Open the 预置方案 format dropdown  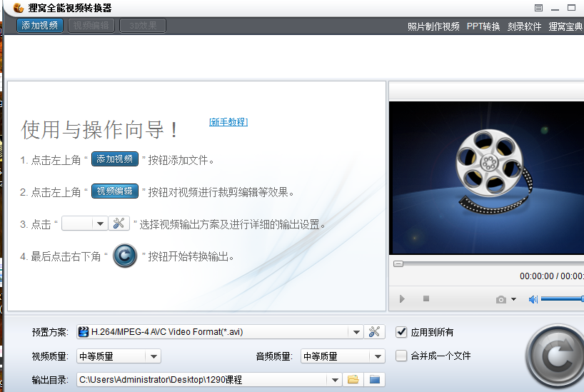(x=356, y=332)
